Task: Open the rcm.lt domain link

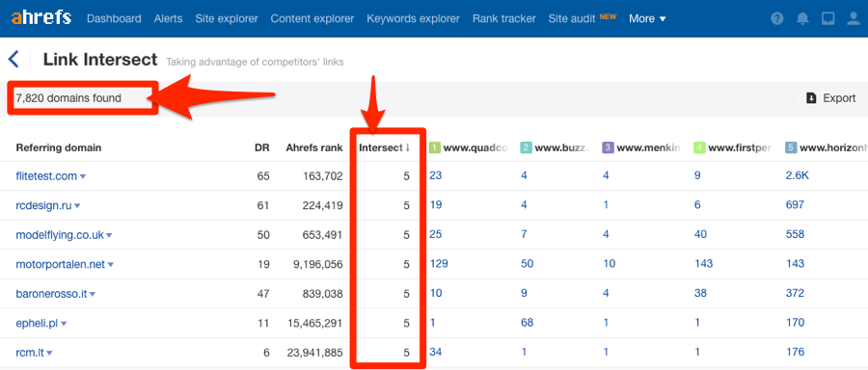Action: [x=29, y=353]
